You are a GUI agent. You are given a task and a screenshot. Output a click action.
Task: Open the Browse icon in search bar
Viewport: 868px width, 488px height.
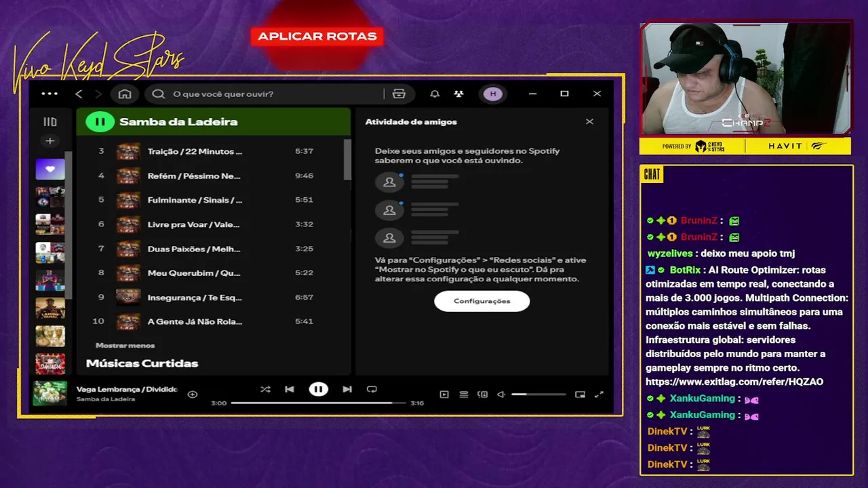tap(399, 94)
